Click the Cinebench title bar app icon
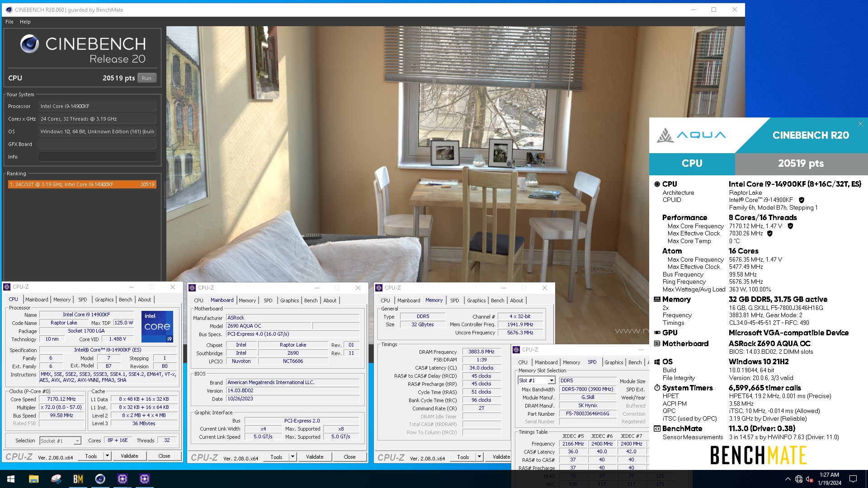The width and height of the screenshot is (868, 488). pos(9,9)
